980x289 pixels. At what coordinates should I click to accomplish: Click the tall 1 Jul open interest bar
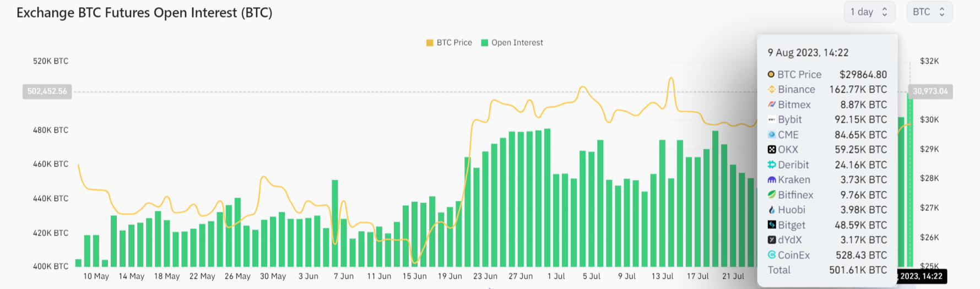point(547,198)
